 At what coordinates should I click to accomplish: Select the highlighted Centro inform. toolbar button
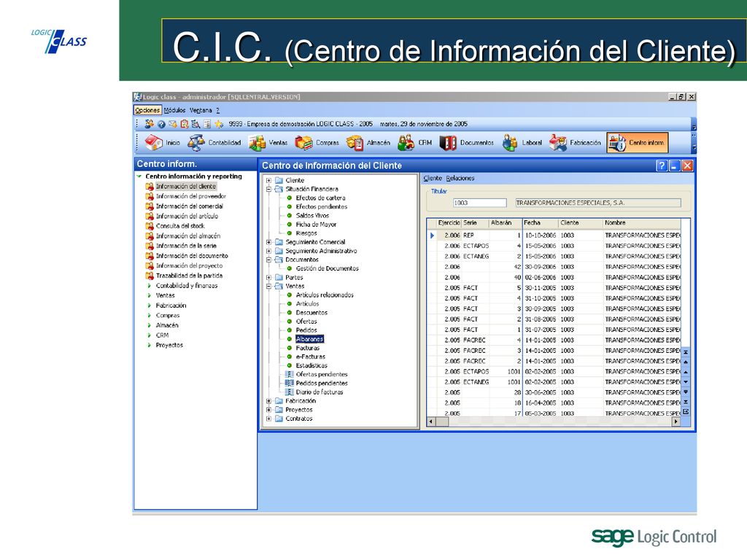pyautogui.click(x=638, y=142)
